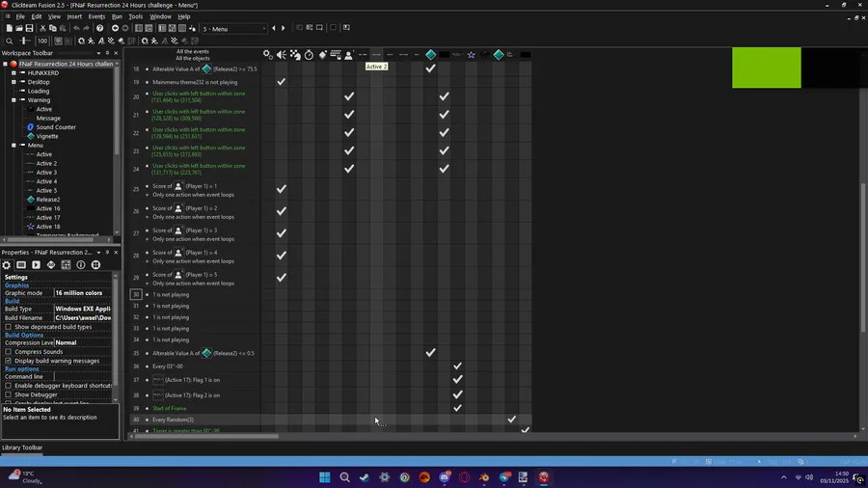This screenshot has height=488, width=868.
Task: Open the Runtime options play icon in Properties
Action: pos(36,265)
